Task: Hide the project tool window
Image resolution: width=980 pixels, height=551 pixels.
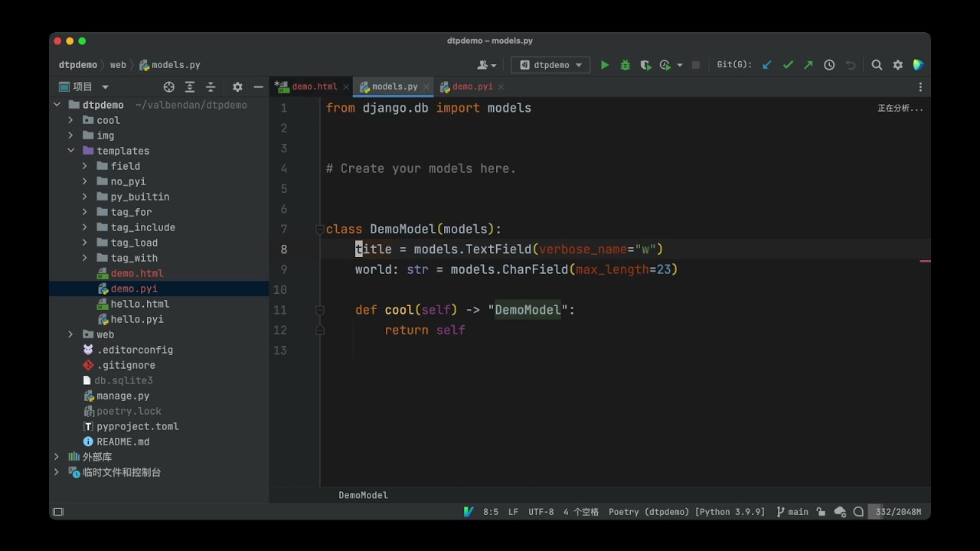Action: [259, 86]
